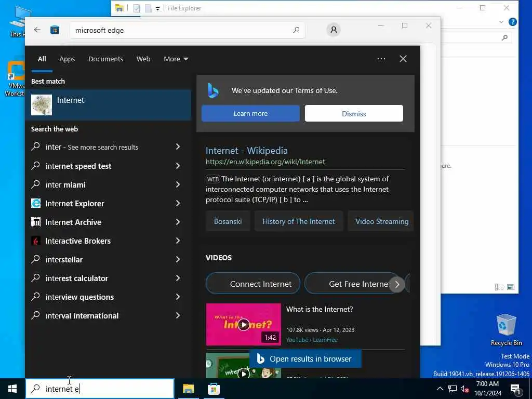Expand 'inter - See more search results' arrow
The image size is (532, 399).
point(178,147)
